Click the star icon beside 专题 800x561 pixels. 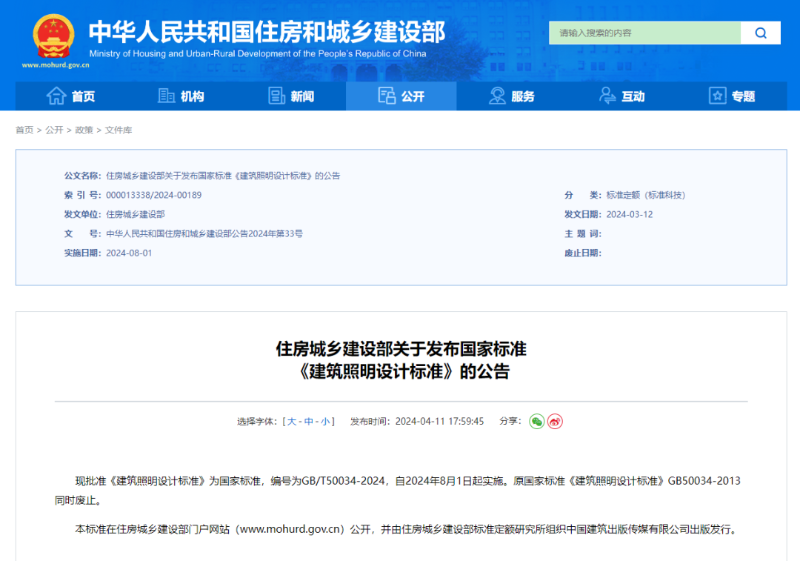(x=717, y=96)
